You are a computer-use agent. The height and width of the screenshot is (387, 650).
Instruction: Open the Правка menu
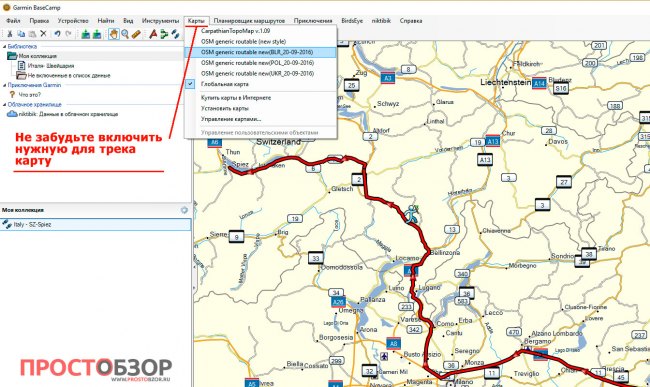(39, 20)
